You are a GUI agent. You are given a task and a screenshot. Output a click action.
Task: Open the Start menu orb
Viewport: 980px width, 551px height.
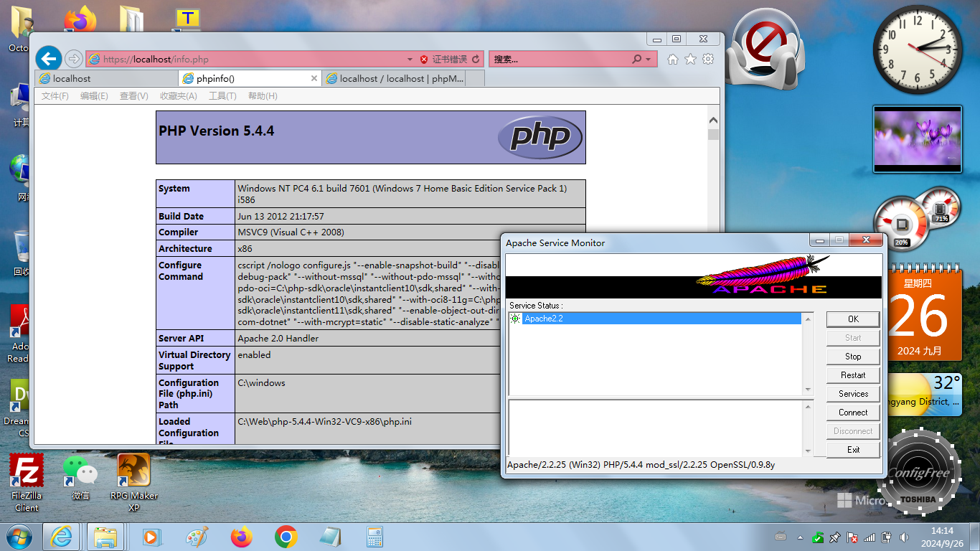click(19, 536)
